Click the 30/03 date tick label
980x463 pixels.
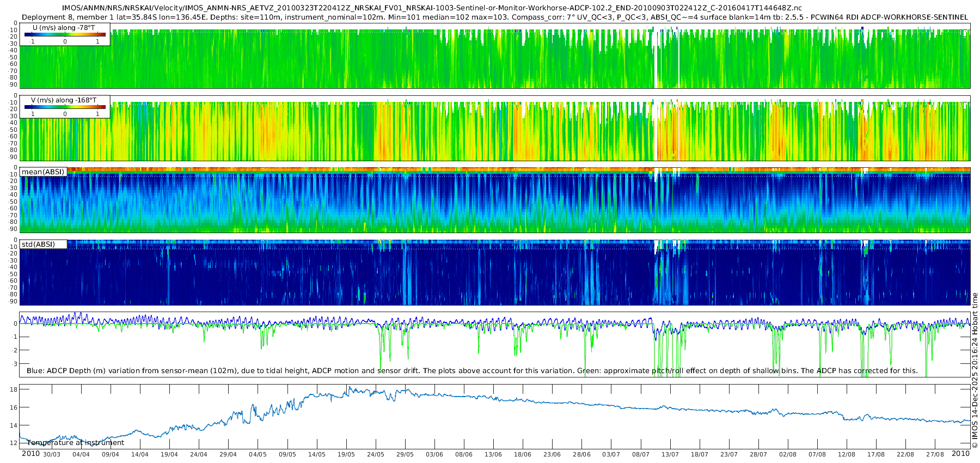[x=52, y=454]
